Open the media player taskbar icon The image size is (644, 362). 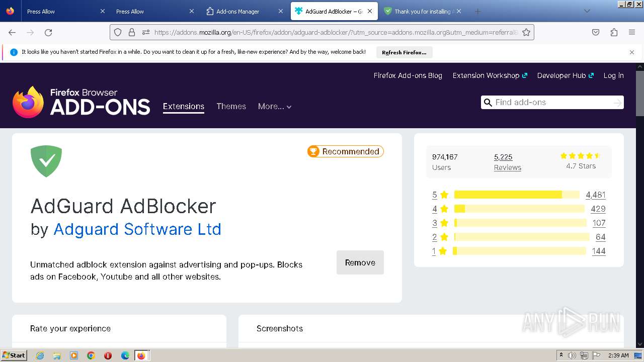pos(74,355)
